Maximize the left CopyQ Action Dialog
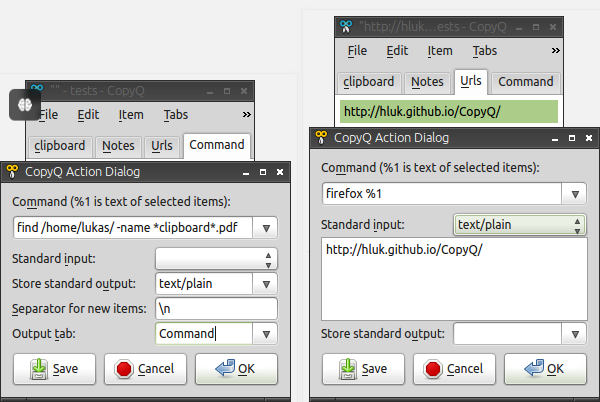Viewport: 600px width, 402px height. 263,172
